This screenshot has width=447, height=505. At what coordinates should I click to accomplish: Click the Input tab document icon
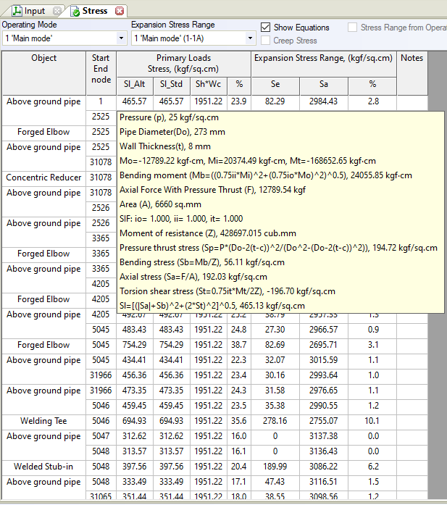tap(17, 11)
